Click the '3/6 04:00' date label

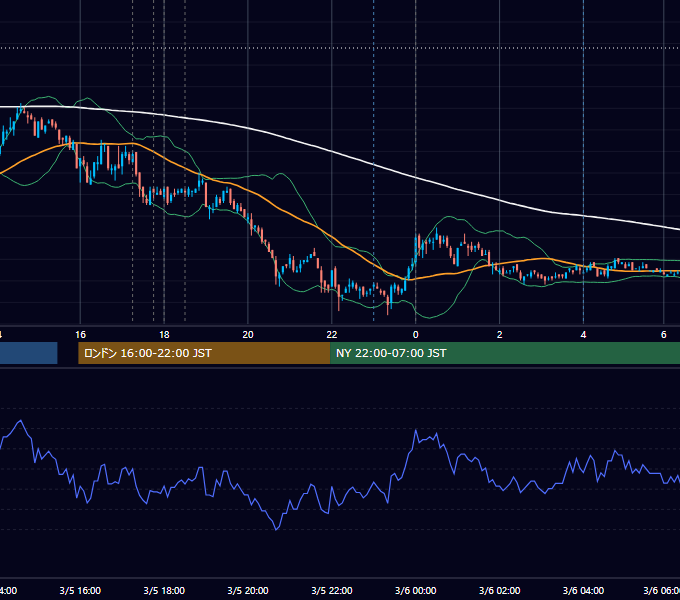pos(583,590)
